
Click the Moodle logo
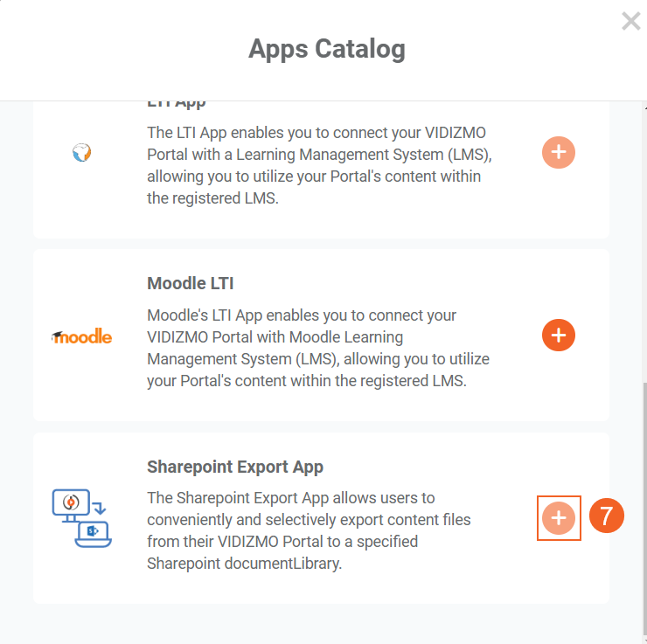(x=81, y=336)
